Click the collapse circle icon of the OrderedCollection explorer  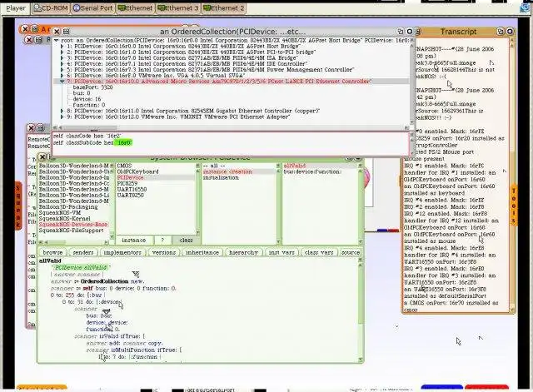(410, 32)
